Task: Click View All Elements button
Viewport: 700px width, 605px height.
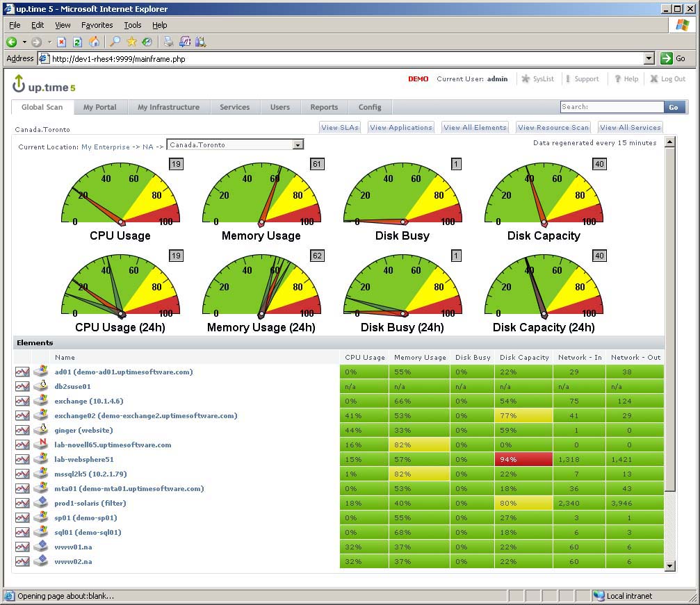Action: (x=475, y=128)
